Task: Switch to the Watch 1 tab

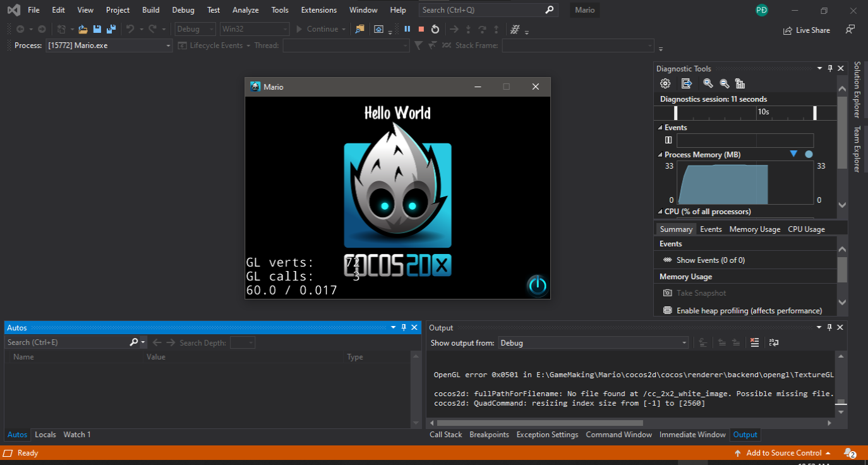Action: point(77,435)
